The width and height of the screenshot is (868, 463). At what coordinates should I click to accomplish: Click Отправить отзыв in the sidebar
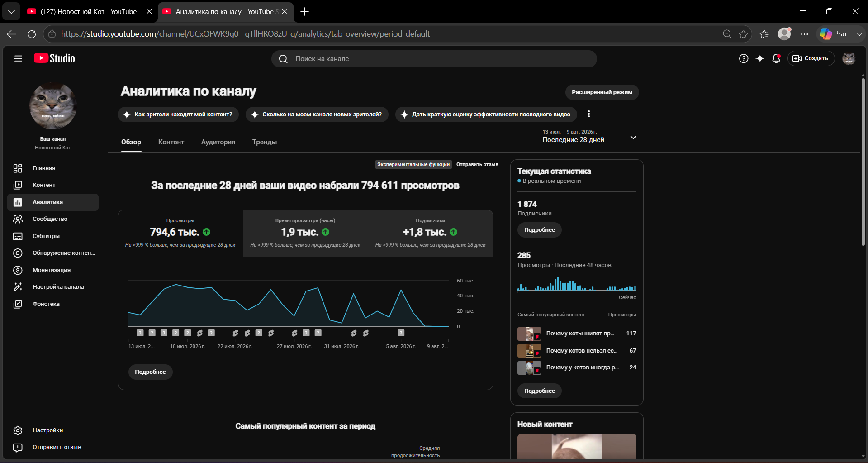(x=53, y=447)
